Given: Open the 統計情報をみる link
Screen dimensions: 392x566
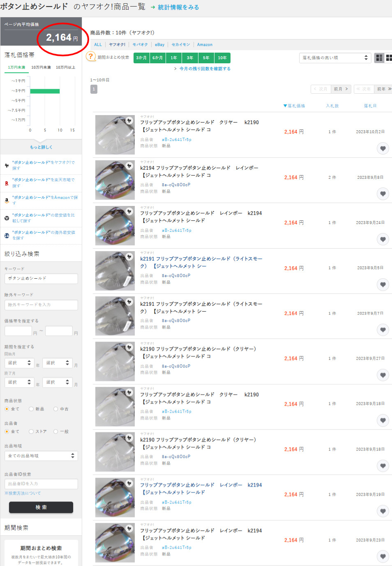Looking at the screenshot, I should point(178,7).
